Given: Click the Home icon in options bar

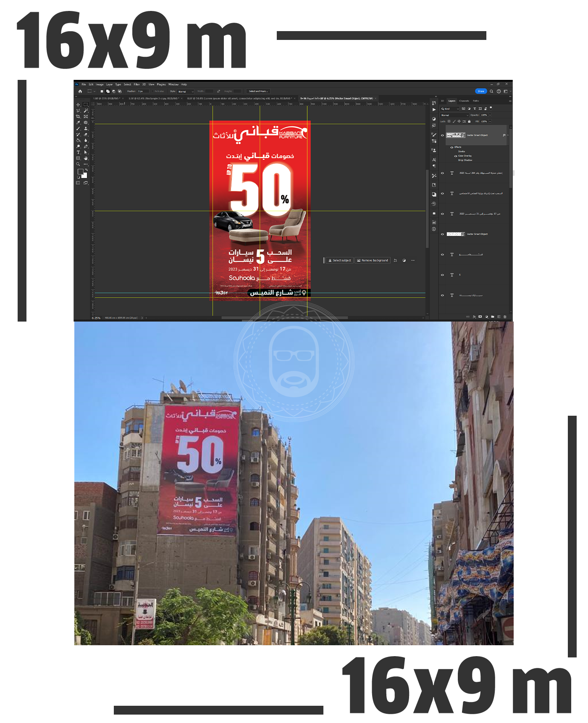Looking at the screenshot, I should tap(80, 91).
